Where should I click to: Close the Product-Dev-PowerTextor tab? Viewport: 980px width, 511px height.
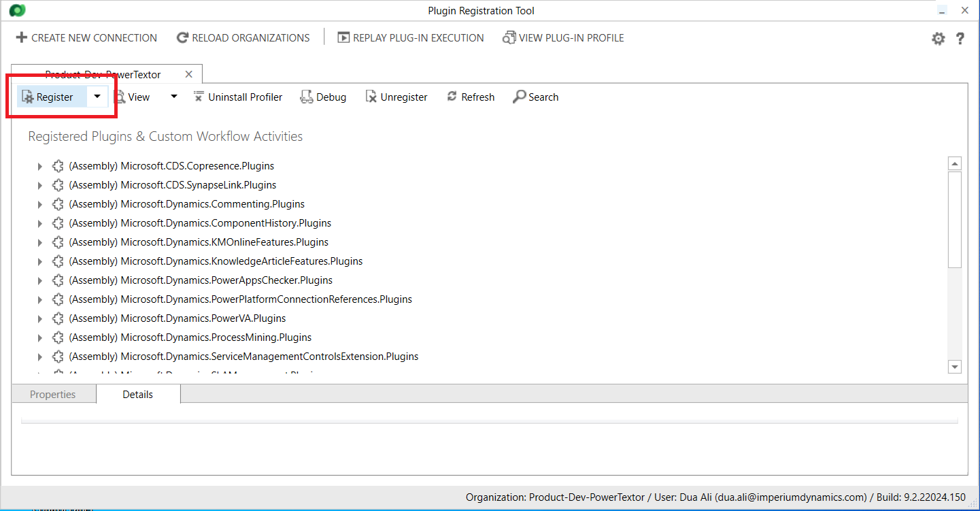pos(189,74)
